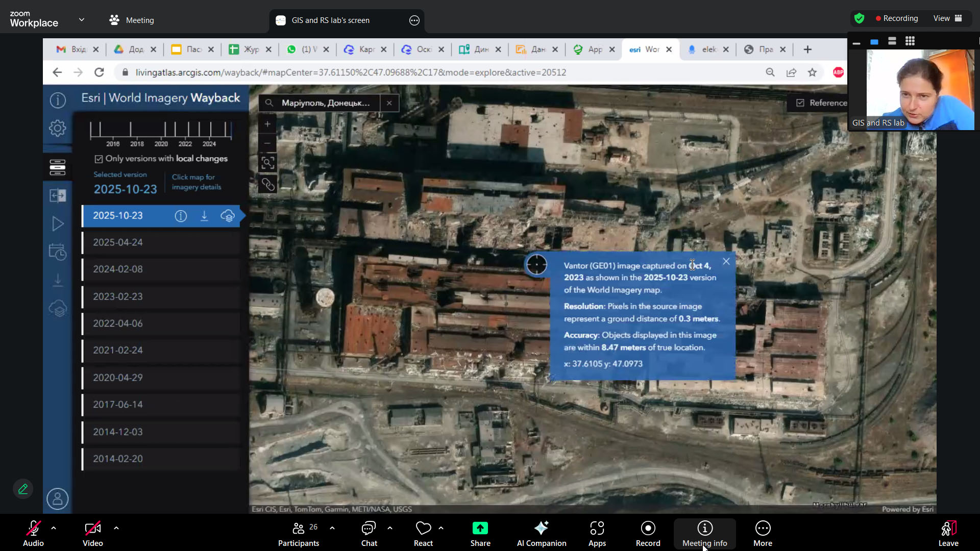Image resolution: width=980 pixels, height=551 pixels.
Task: Toggle Only versions with local changes
Action: [99, 159]
